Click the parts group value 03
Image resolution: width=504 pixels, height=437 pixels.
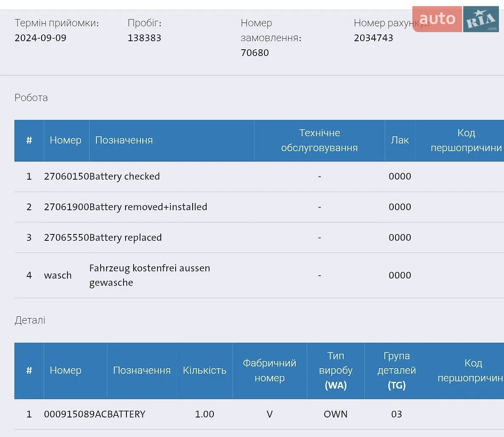coord(397,414)
